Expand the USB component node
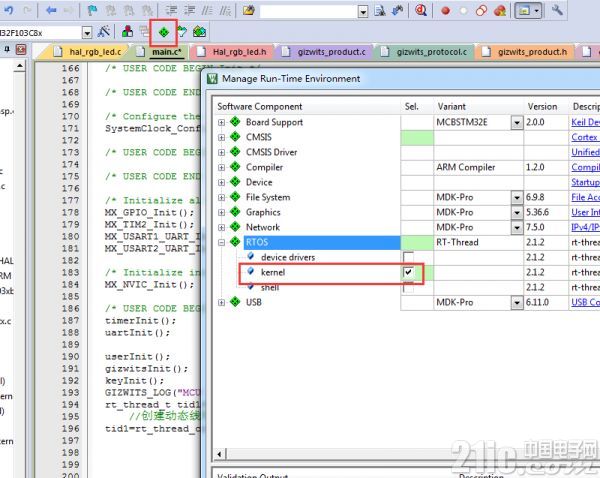This screenshot has height=478, width=600. click(x=222, y=303)
